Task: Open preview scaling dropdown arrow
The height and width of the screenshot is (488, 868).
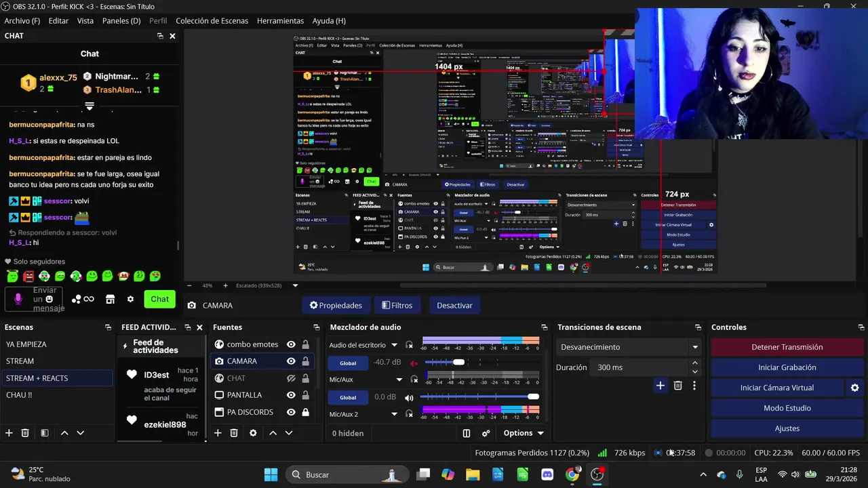Action: (x=296, y=285)
